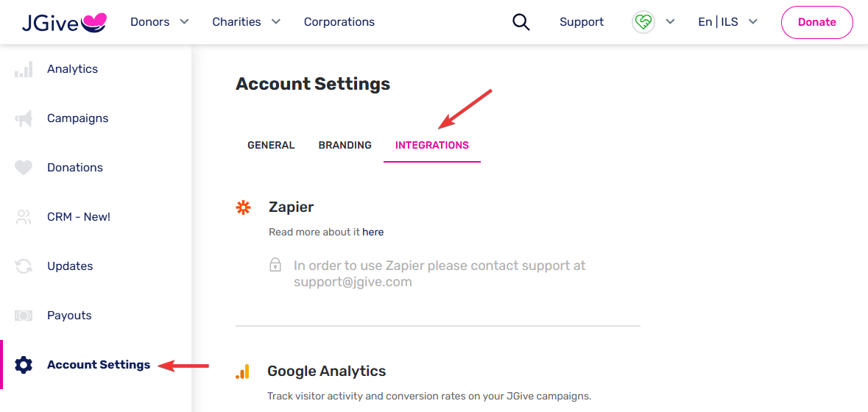Expand the Donors dropdown menu
The width and height of the screenshot is (868, 412).
pyautogui.click(x=159, y=22)
